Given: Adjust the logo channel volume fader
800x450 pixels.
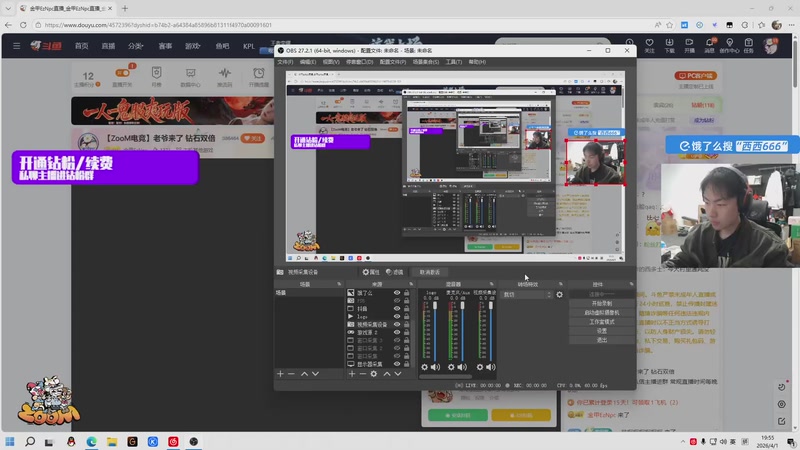Looking at the screenshot, I should tap(435, 306).
